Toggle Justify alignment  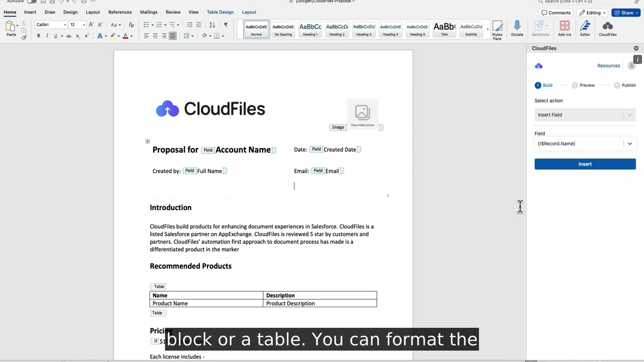pos(173,36)
